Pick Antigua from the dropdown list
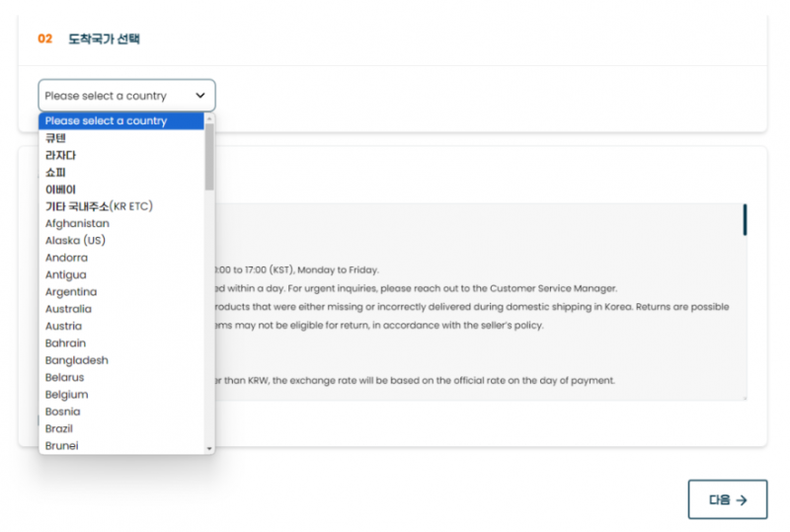 click(121, 275)
